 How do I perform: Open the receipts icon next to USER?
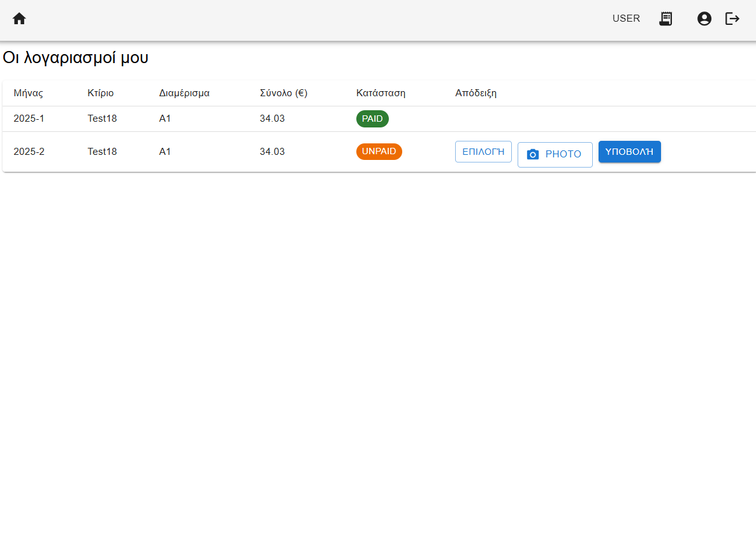click(x=665, y=18)
